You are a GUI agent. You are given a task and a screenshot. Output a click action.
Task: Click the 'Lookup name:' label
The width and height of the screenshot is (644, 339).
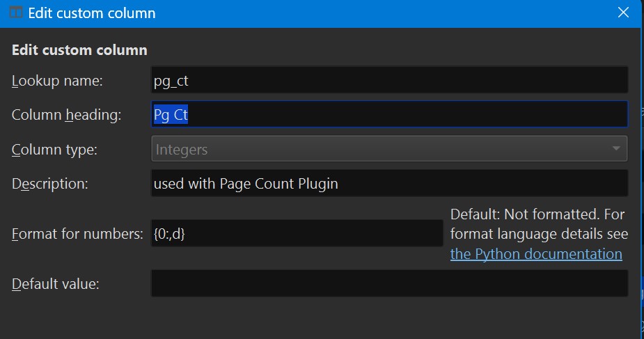click(57, 81)
